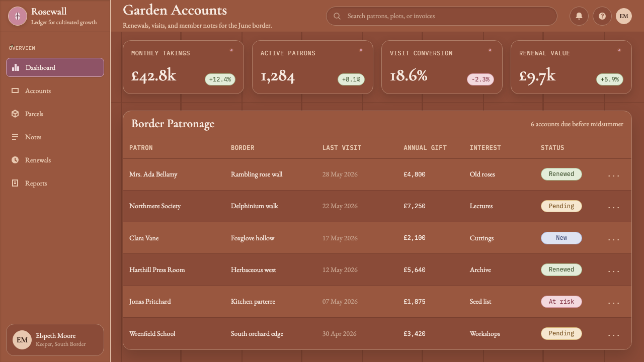The width and height of the screenshot is (644, 362).
Task: Click the Monthly Takings +12.4% badge
Action: click(220, 79)
